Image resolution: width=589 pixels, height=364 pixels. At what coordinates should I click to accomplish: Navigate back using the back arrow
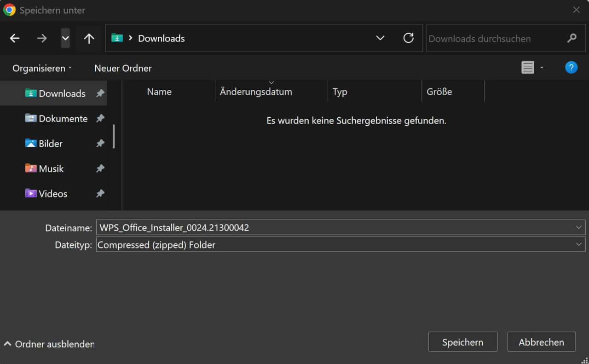[x=14, y=38]
